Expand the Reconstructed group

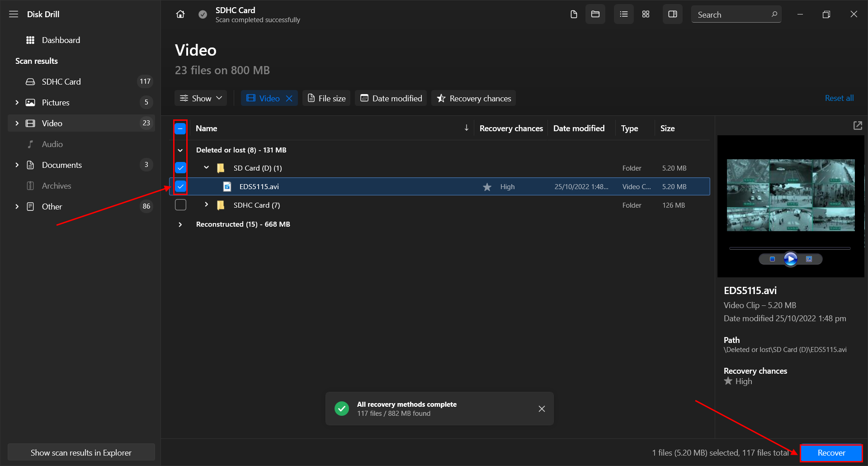(x=180, y=224)
